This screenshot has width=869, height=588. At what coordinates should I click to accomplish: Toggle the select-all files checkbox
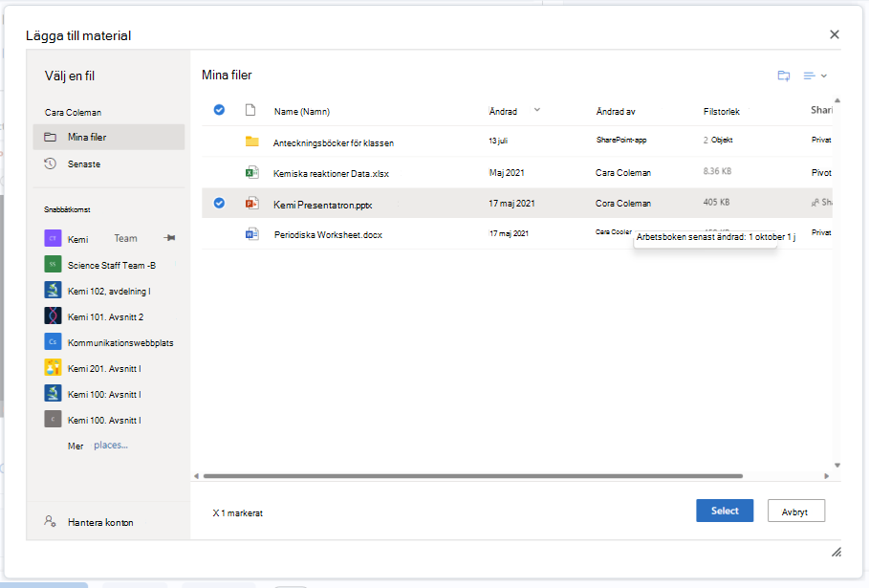220,110
